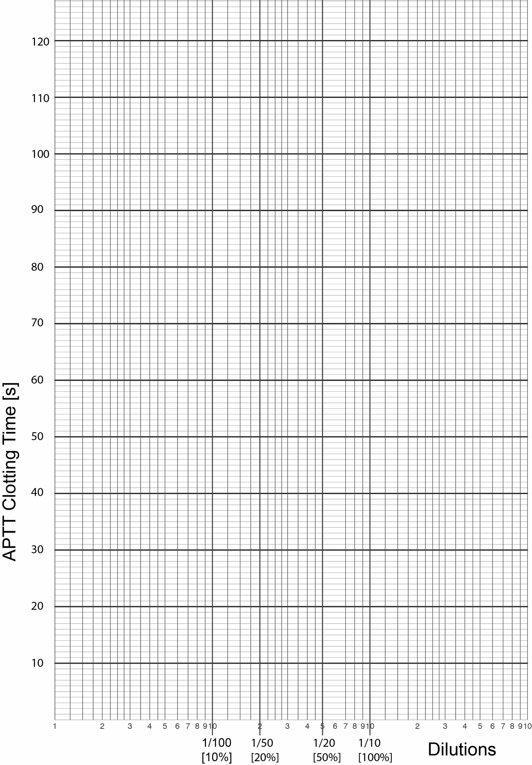This screenshot has height=765, width=532.
Task: Click the 120 label on the y-axis
Action: [x=40, y=42]
